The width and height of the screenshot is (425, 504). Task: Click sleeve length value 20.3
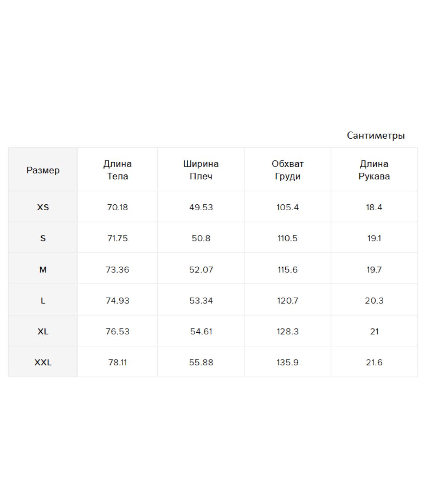[374, 300]
